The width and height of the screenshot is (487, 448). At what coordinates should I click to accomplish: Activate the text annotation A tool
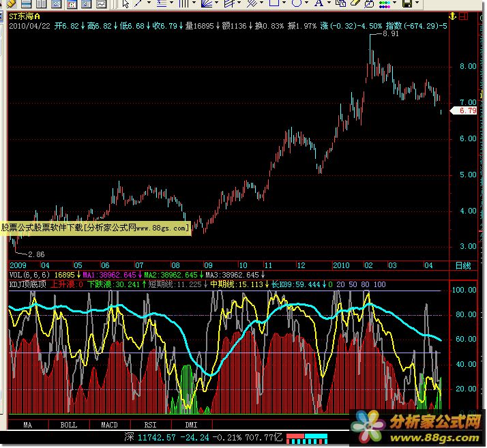click(x=319, y=3)
